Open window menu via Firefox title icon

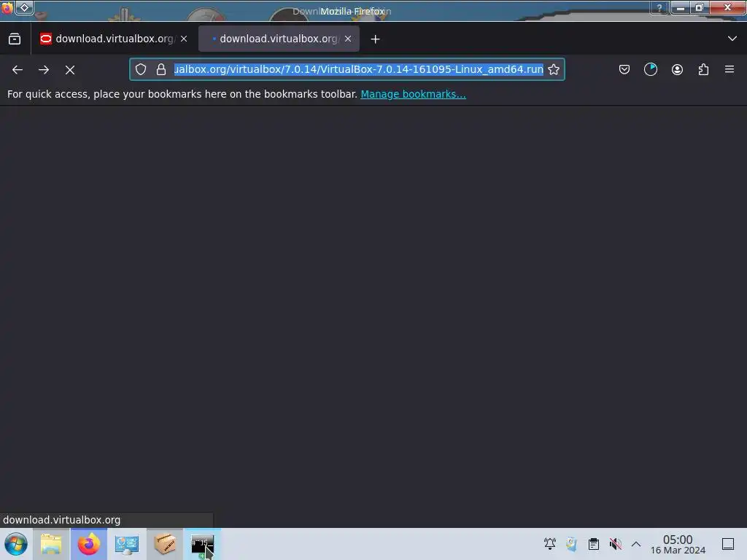coord(7,7)
